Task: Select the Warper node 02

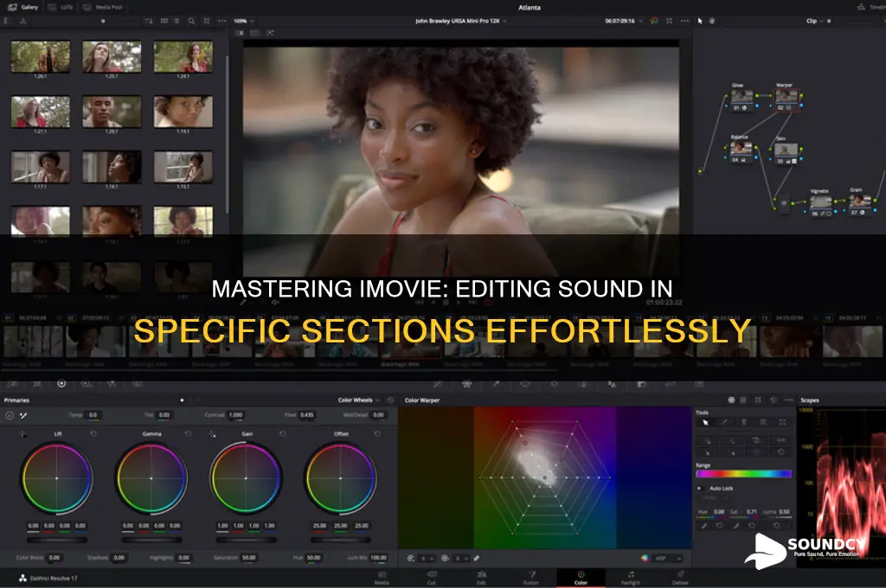Action: click(x=786, y=99)
